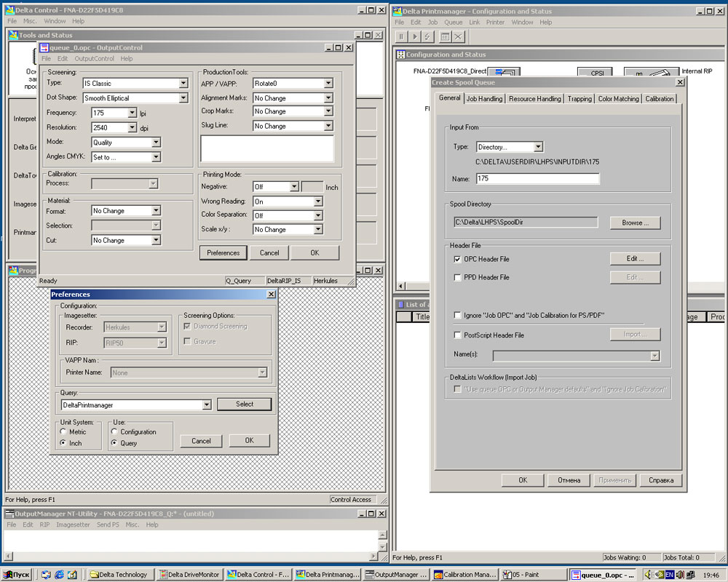This screenshot has height=582, width=728.
Task: Click the play icon in Printmanager toolbar
Action: (415, 36)
